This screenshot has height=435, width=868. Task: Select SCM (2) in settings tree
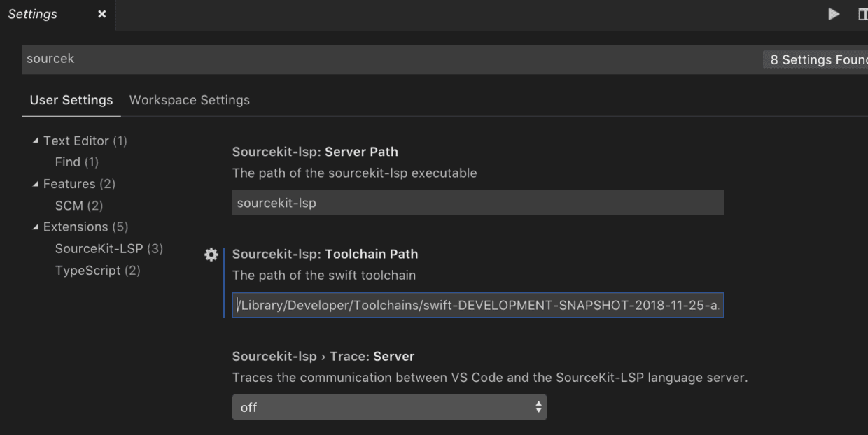[78, 206]
